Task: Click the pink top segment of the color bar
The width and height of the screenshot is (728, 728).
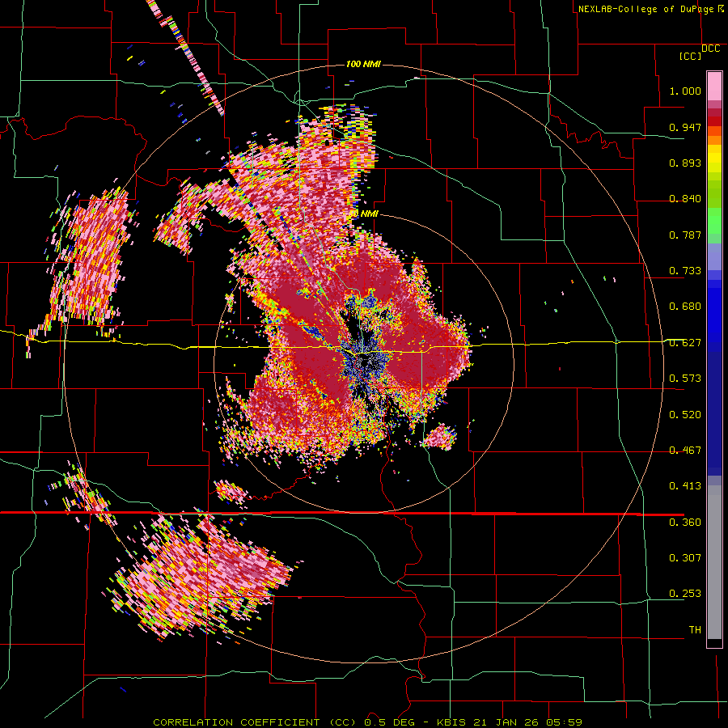Action: 714,87
